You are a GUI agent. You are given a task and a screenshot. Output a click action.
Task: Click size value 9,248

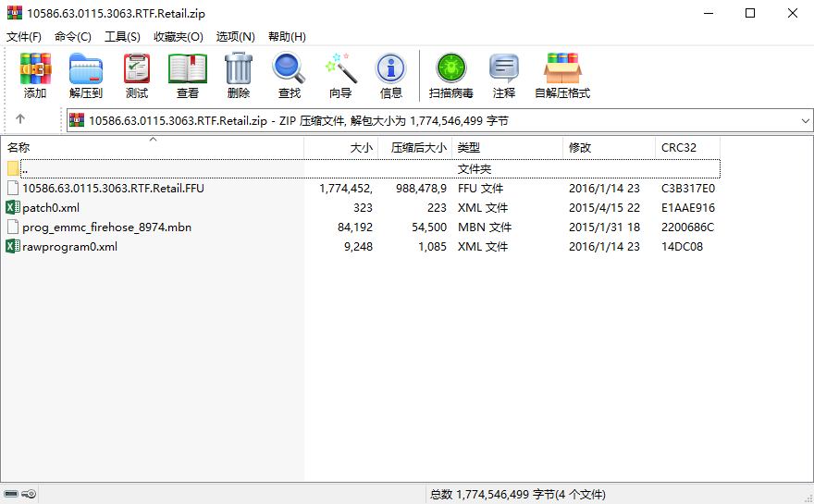pyautogui.click(x=358, y=246)
